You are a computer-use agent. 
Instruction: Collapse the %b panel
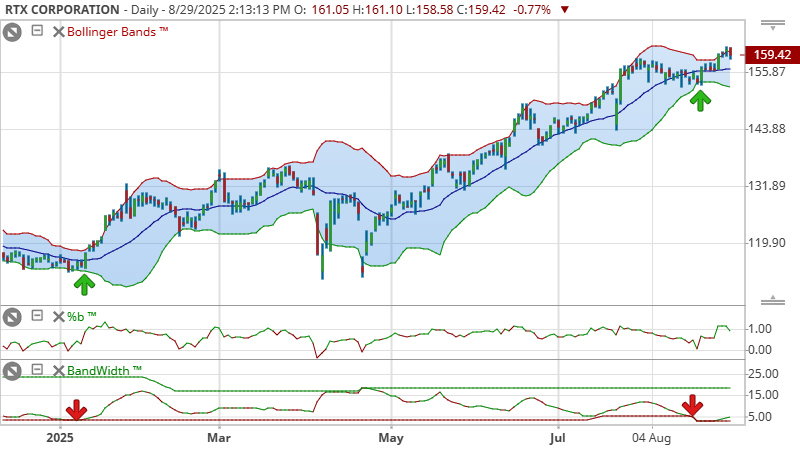coord(37,315)
